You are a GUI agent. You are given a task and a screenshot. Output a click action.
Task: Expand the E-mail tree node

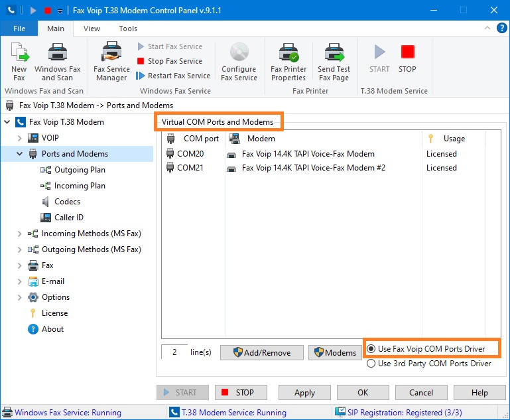tap(19, 281)
